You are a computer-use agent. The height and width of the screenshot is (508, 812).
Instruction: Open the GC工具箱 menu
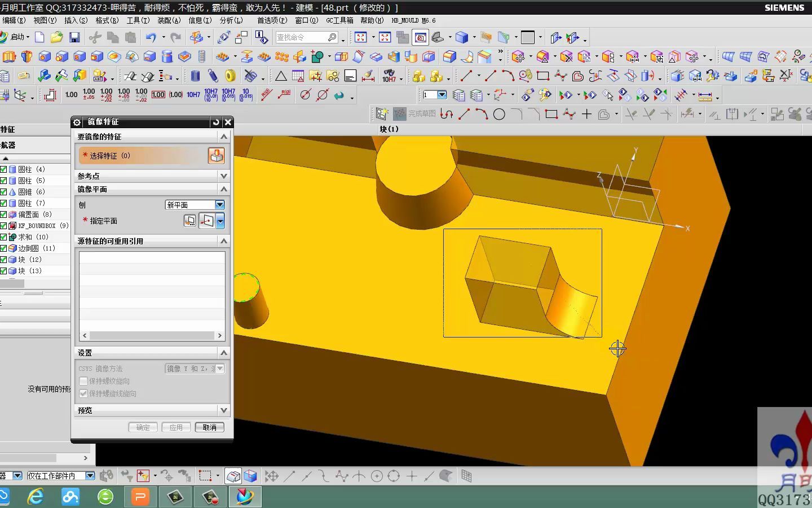[339, 20]
